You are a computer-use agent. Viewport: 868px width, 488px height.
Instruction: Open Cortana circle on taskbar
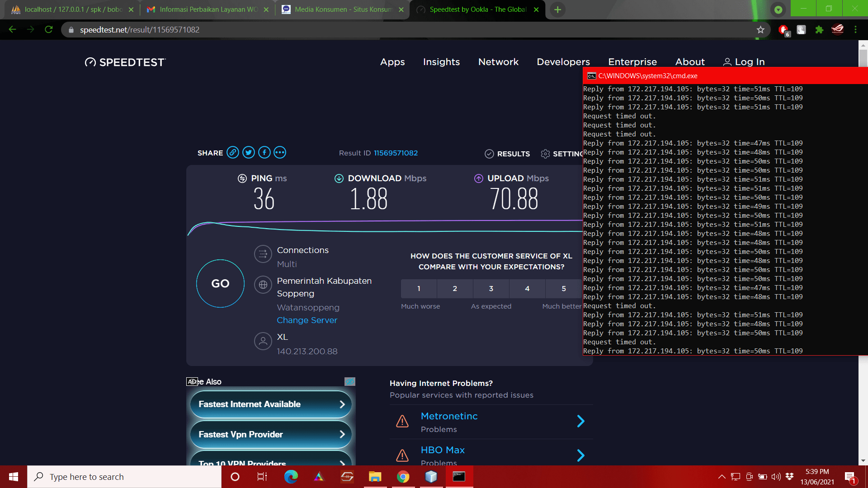235,477
